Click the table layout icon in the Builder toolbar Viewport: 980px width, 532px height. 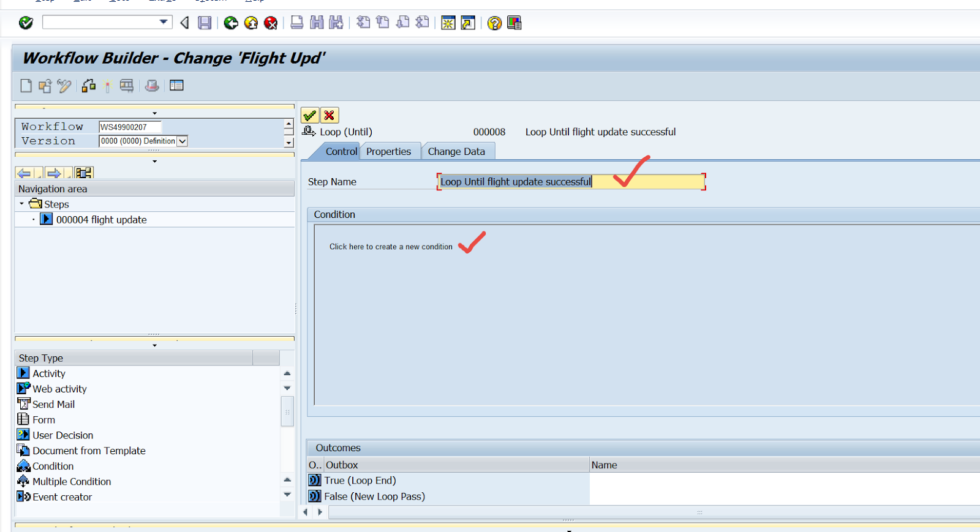tap(176, 86)
